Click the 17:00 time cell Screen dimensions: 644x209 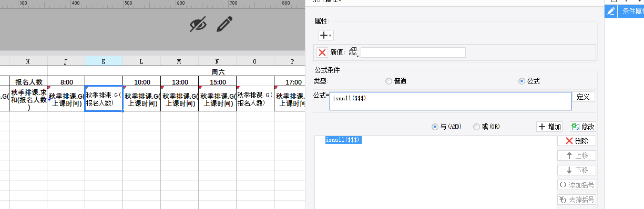click(290, 81)
